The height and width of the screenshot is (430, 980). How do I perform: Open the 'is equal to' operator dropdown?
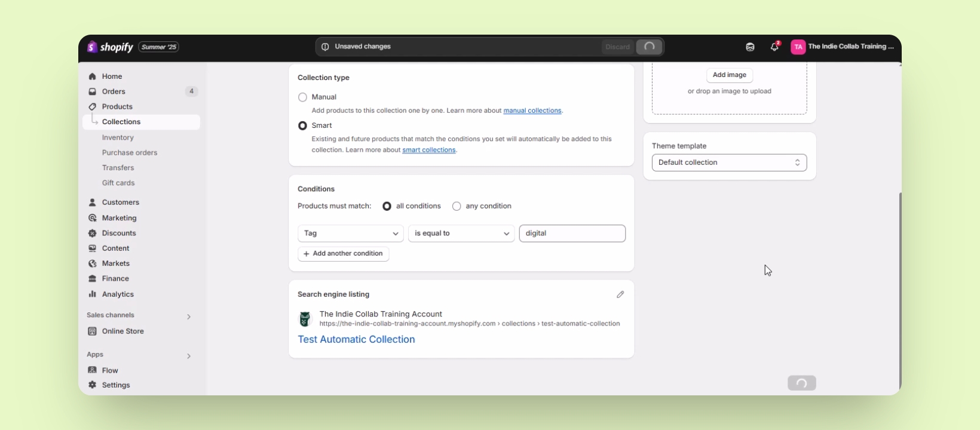[x=461, y=234]
